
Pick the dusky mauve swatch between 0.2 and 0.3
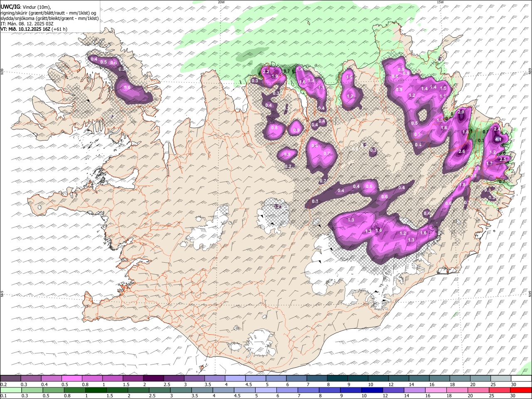[10, 378]
